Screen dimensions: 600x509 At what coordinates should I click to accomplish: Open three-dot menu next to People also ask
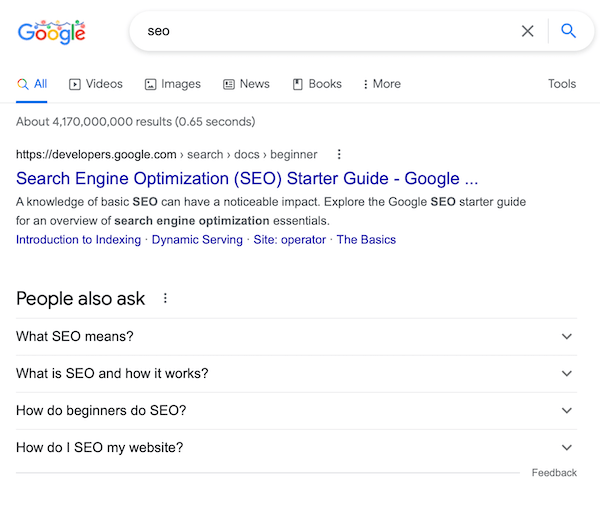coord(165,298)
